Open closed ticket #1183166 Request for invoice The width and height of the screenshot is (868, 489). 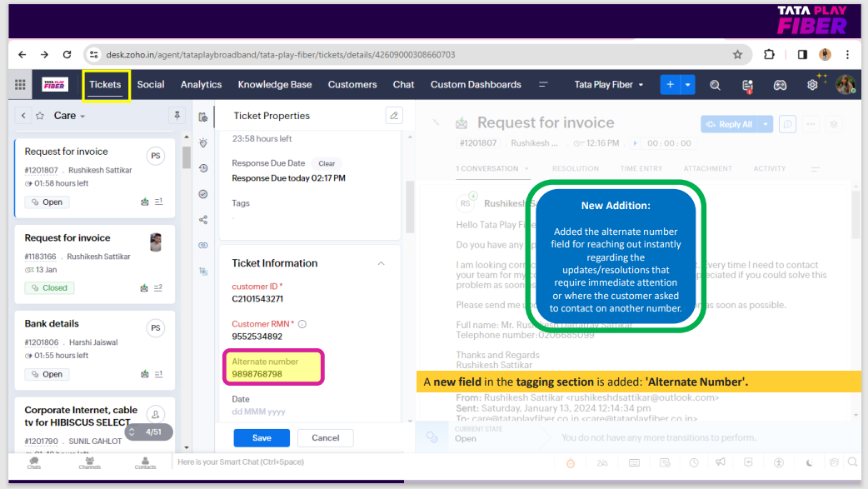click(x=95, y=263)
